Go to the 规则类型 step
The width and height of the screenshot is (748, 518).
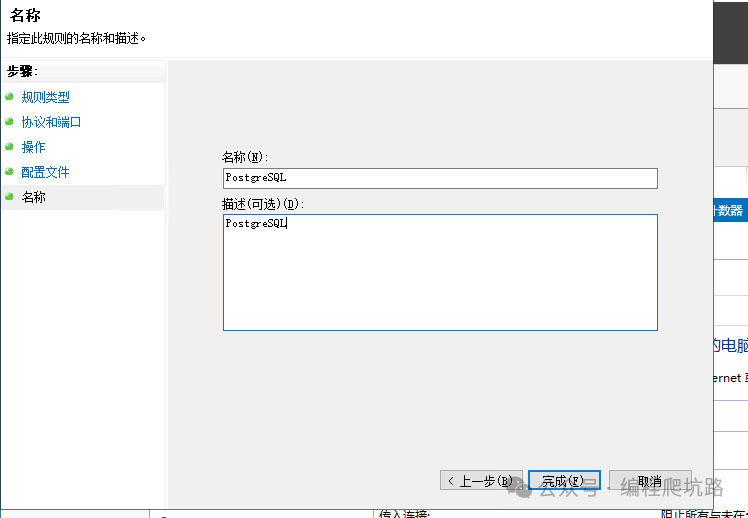coord(46,97)
